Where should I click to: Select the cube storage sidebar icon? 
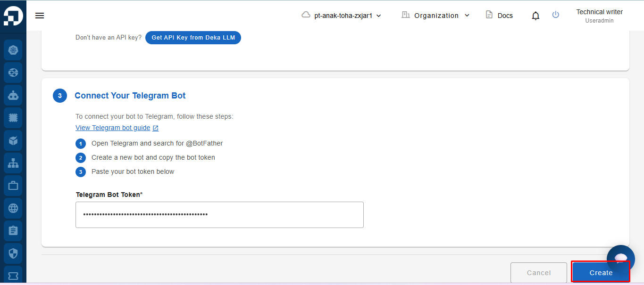coord(13,140)
